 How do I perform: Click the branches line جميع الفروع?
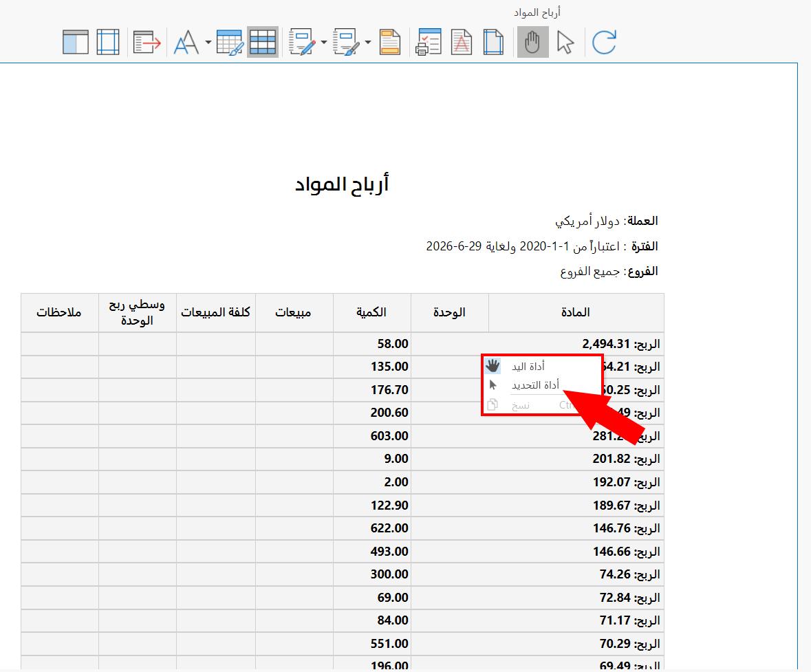(x=609, y=272)
